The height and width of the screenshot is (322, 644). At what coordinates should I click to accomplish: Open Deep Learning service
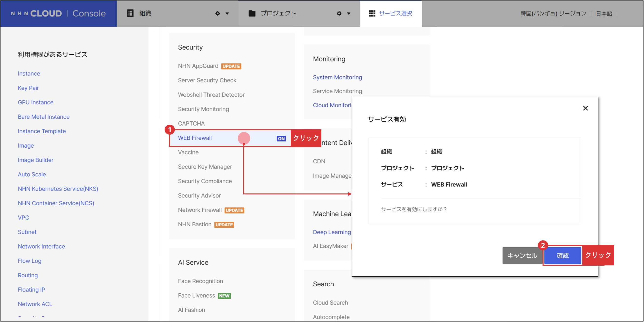click(332, 232)
